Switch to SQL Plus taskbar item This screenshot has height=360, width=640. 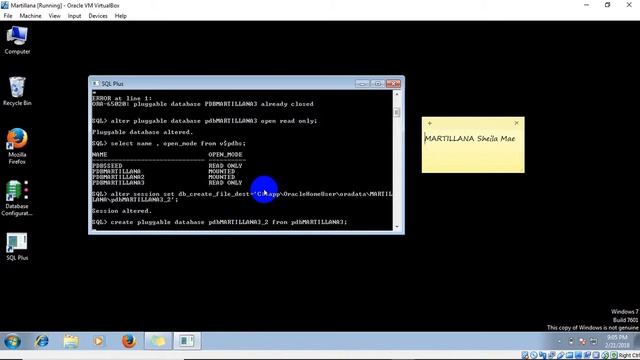187,341
